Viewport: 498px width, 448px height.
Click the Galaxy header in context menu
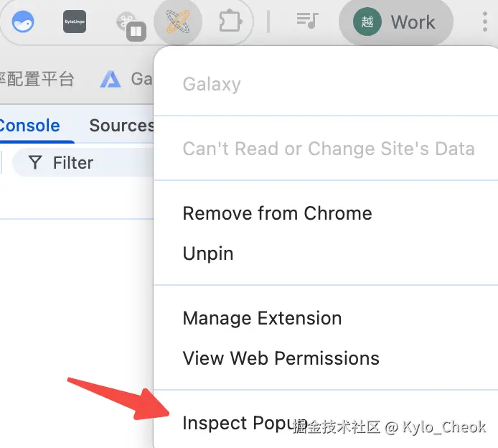click(x=212, y=84)
